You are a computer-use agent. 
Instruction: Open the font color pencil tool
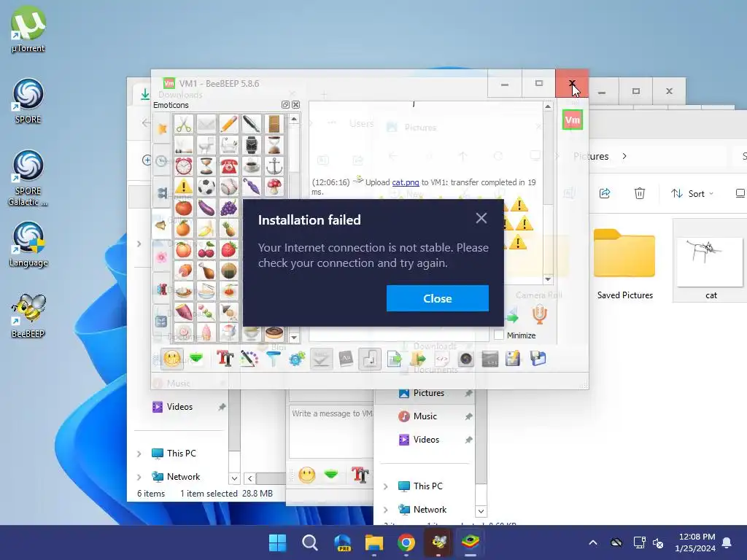249,359
